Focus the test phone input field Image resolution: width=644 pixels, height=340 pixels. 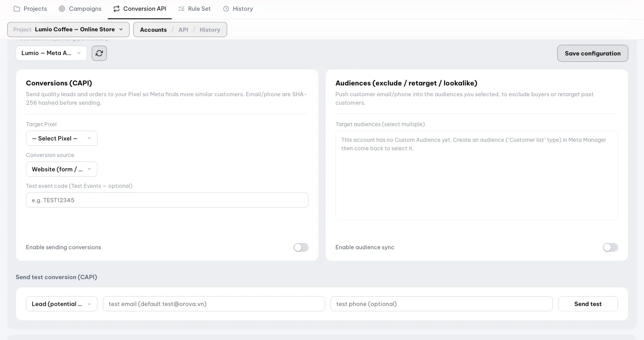(x=441, y=304)
